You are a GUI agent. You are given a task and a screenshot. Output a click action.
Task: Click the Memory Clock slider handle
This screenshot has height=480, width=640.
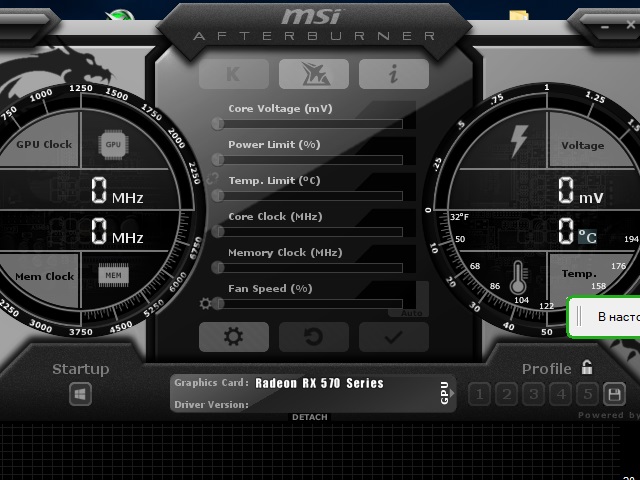218,267
